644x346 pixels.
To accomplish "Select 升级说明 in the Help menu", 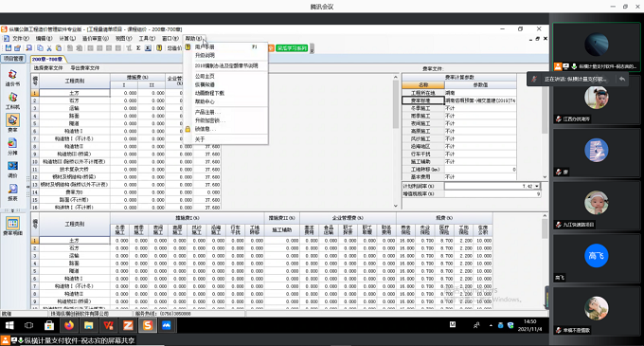I will [225, 55].
